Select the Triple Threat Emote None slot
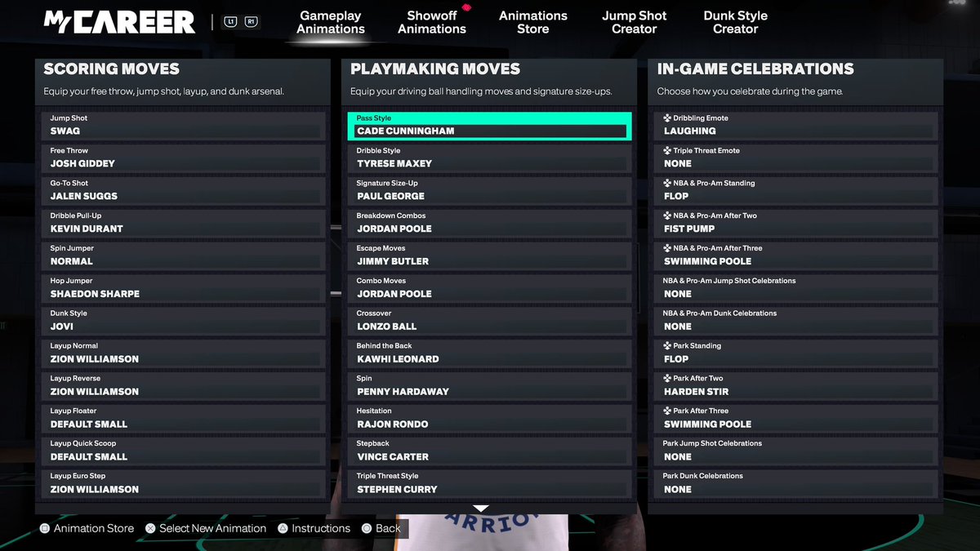 coord(796,158)
